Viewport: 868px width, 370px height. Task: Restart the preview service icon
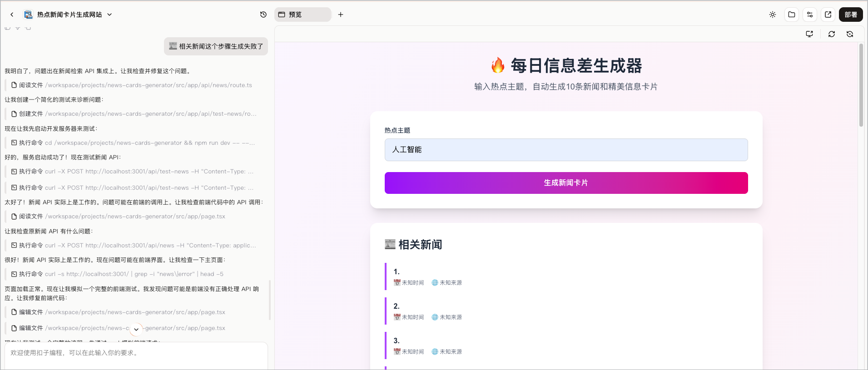tap(850, 34)
